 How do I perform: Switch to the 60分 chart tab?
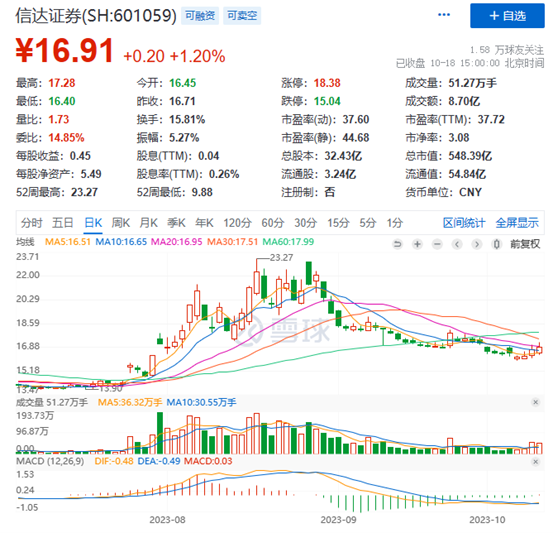click(273, 223)
